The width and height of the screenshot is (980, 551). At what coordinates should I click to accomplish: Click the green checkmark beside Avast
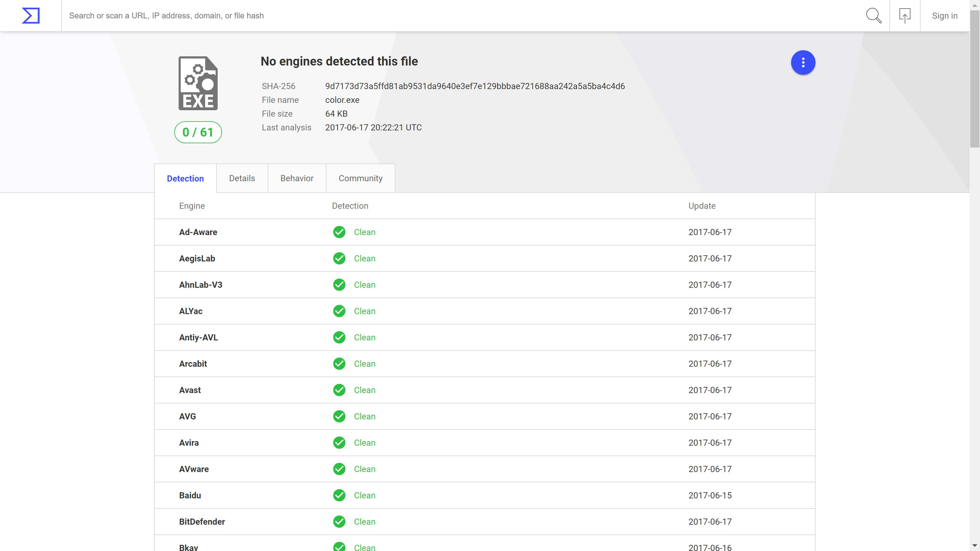(339, 390)
